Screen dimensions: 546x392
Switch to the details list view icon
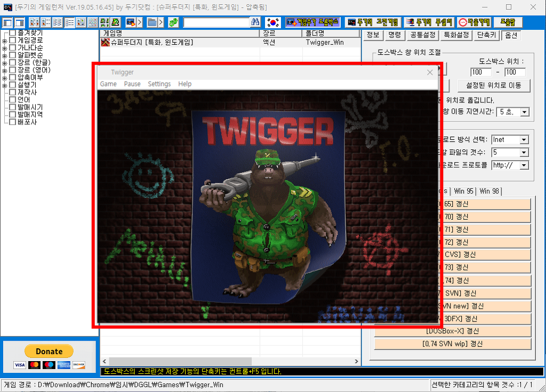click(69, 22)
